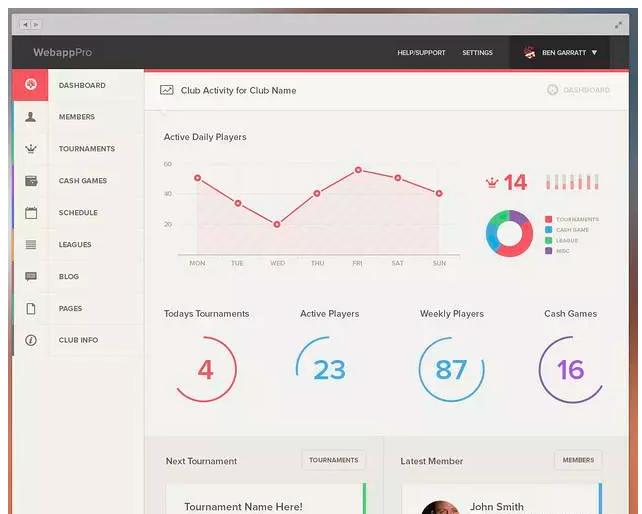This screenshot has height=514, width=642.
Task: Click the Schedule calendar icon
Action: coord(31,212)
